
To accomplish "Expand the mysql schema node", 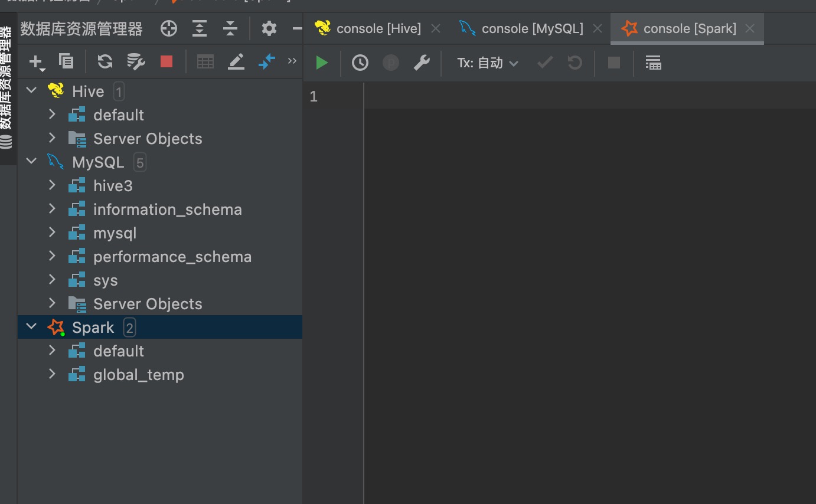I will 52,232.
